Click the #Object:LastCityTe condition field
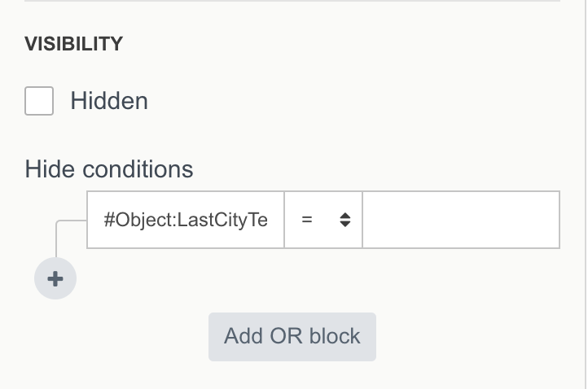 186,220
